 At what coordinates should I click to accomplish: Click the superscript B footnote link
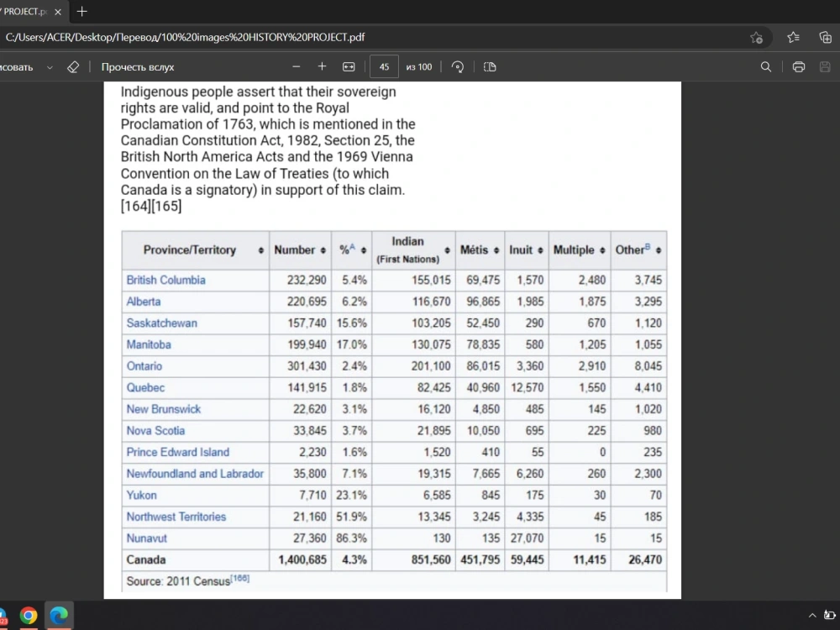pos(647,246)
